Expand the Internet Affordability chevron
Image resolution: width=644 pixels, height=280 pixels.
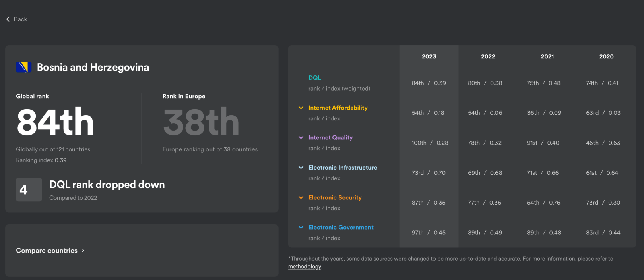[301, 108]
